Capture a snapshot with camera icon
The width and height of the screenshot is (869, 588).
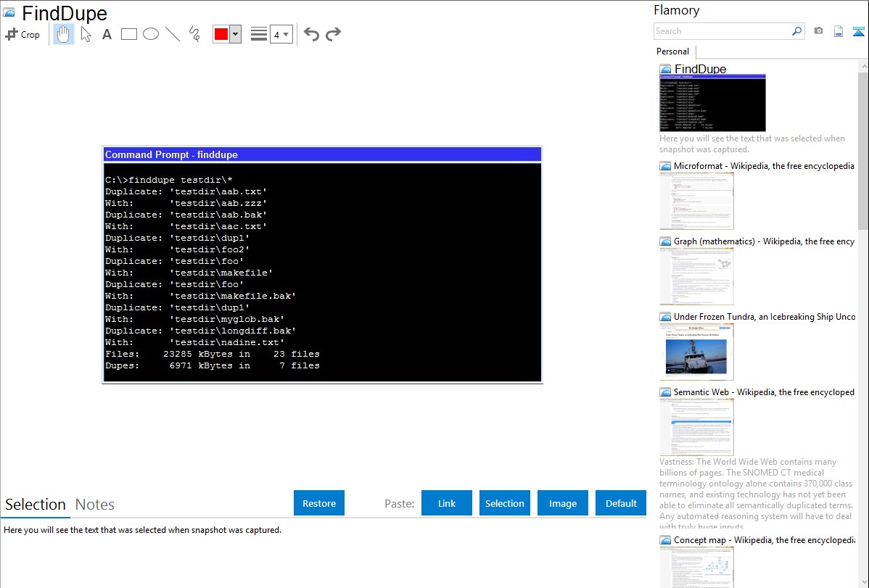[x=818, y=31]
